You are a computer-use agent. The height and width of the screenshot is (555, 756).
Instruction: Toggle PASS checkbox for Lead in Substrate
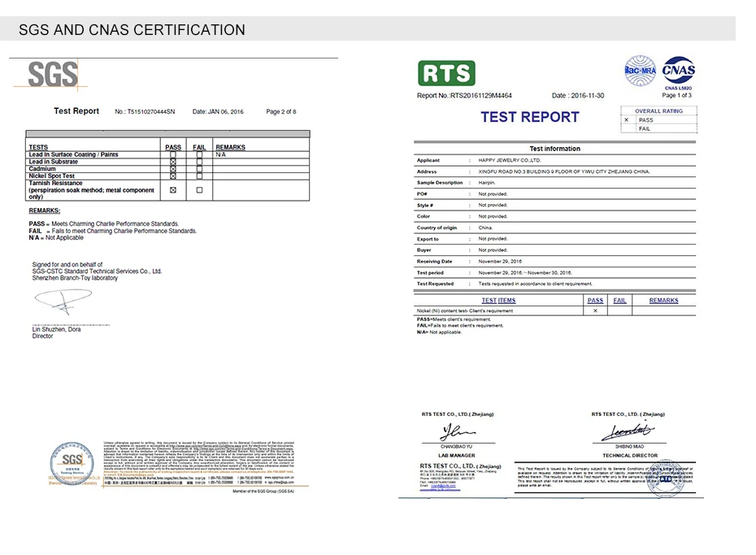[173, 162]
